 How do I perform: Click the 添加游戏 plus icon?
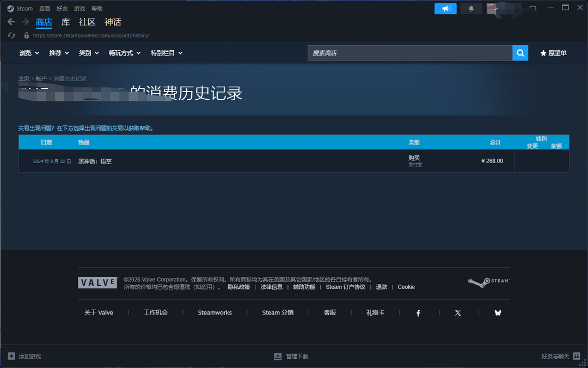tap(11, 356)
